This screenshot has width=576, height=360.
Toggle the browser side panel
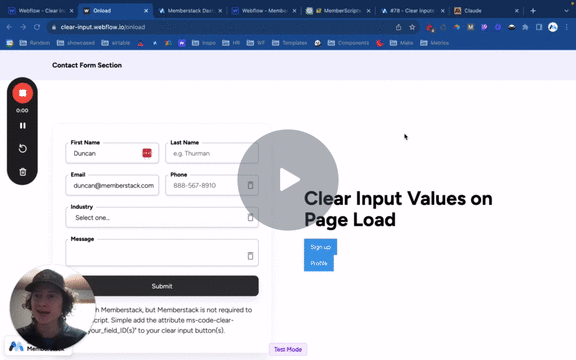pos(539,27)
